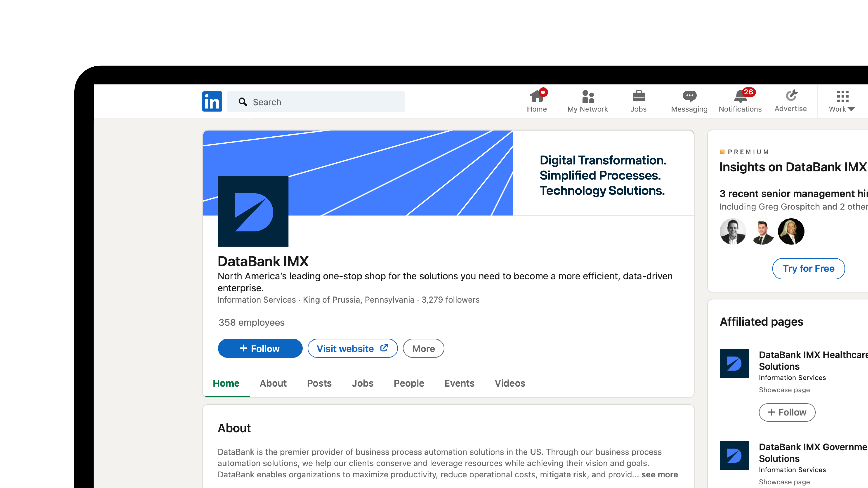Click DataBank IMX Healthcare Solutions logo

[x=734, y=364]
